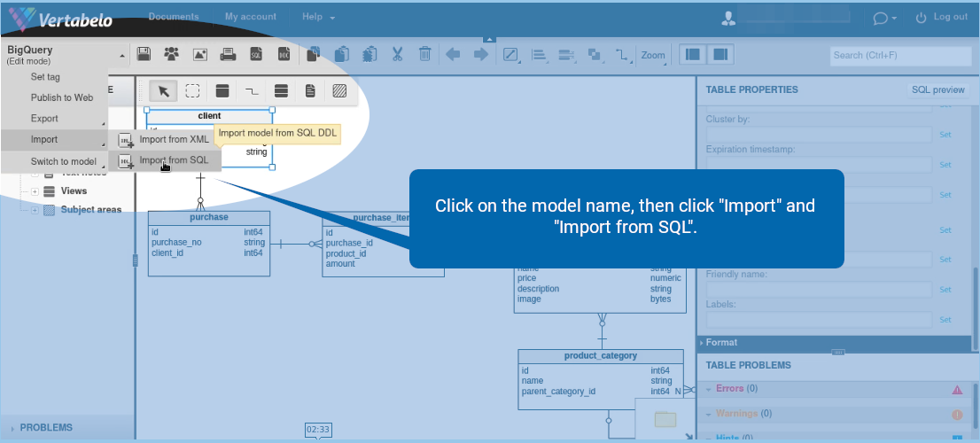
Task: Open the reference line routing dropdown
Action: click(622, 55)
